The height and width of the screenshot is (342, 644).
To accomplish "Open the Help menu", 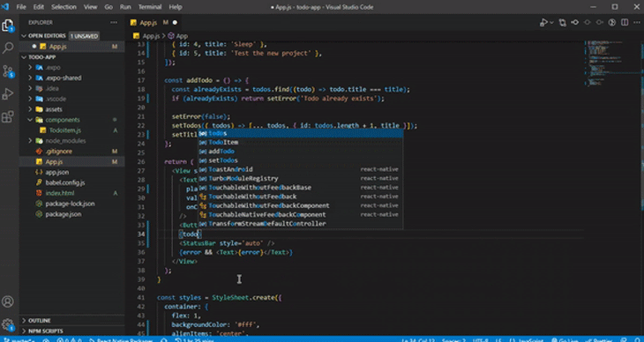I will [176, 7].
